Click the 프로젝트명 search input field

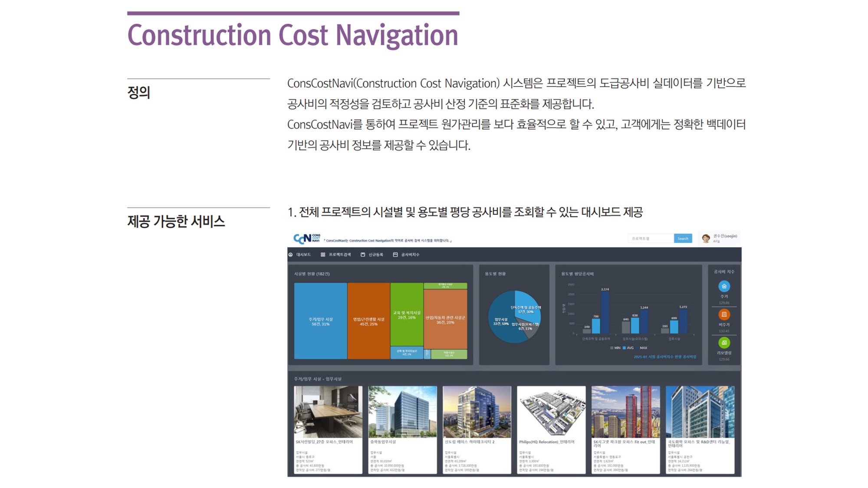(x=651, y=239)
